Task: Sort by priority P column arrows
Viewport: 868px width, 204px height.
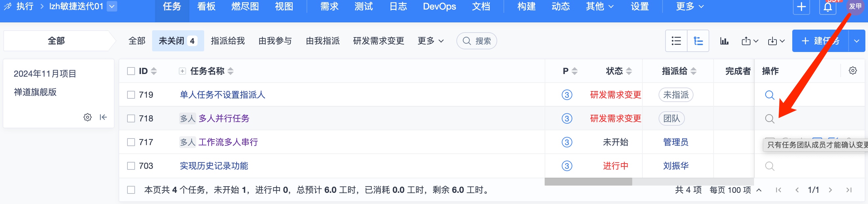Action: pos(575,71)
